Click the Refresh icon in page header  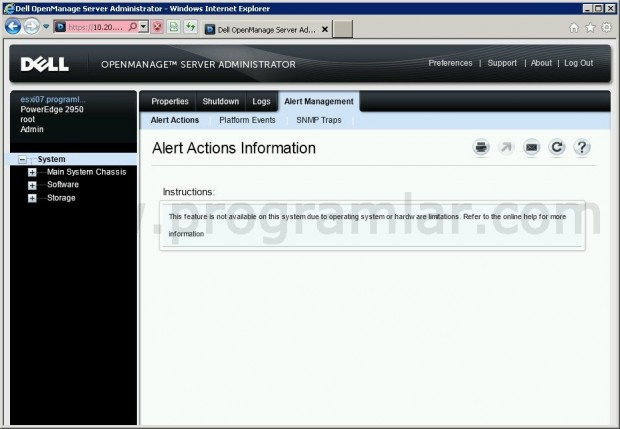[x=557, y=148]
